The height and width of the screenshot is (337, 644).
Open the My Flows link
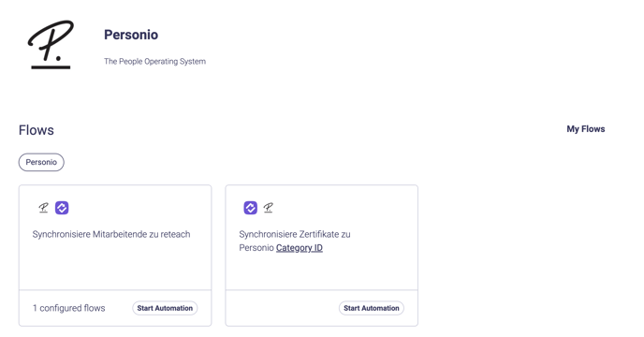point(586,129)
